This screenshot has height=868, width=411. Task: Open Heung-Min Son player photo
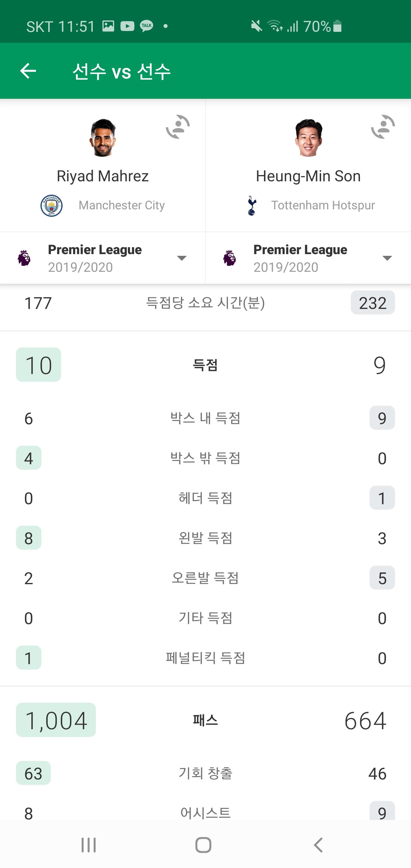pyautogui.click(x=308, y=137)
